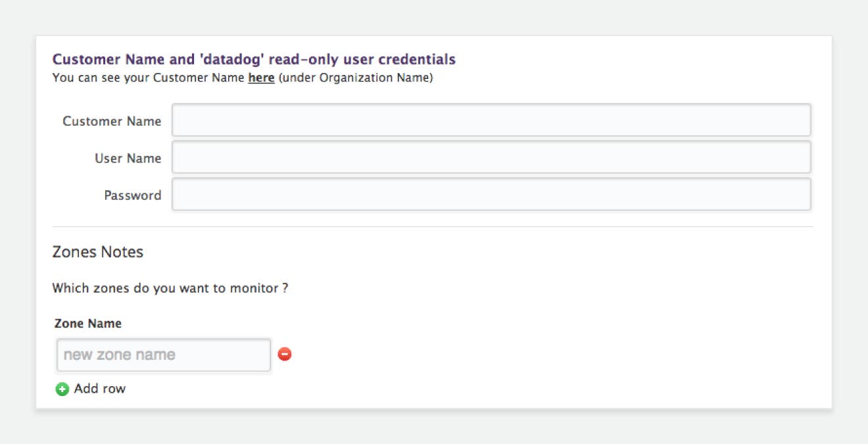The width and height of the screenshot is (868, 444).
Task: Click the empty white area right of the remove icon
Action: coord(526,355)
